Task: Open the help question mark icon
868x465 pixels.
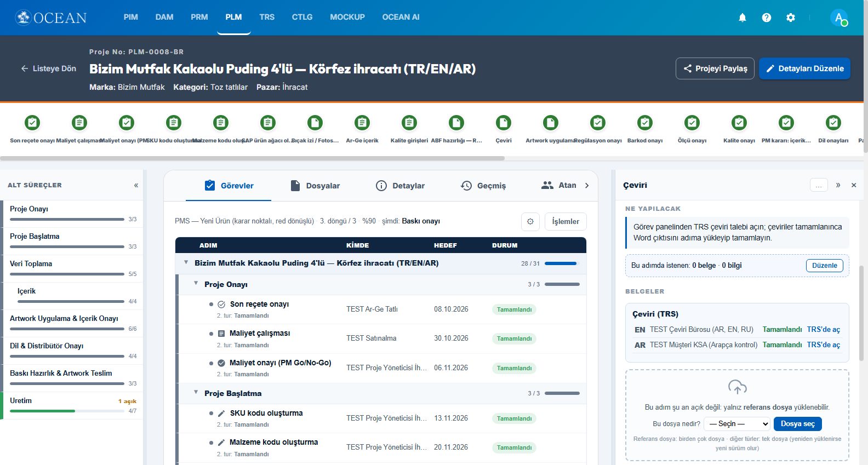Action: [767, 18]
